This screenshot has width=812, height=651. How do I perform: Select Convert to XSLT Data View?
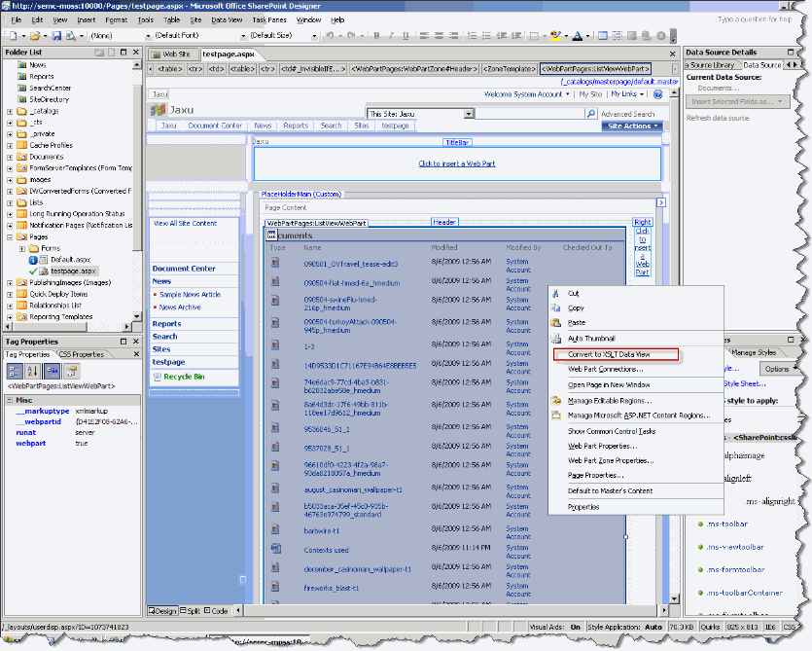tap(610, 354)
